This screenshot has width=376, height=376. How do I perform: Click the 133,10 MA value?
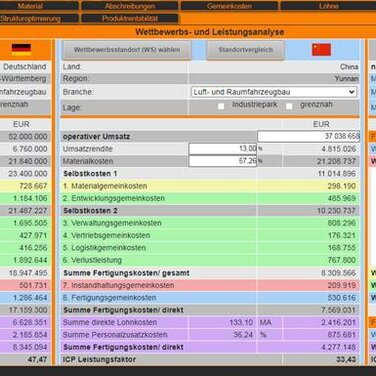pos(241,322)
